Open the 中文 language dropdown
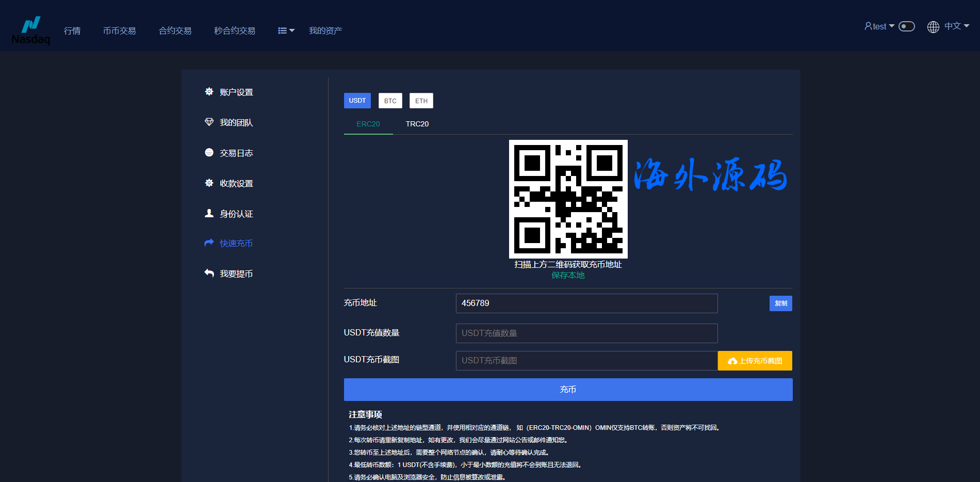 coord(949,26)
